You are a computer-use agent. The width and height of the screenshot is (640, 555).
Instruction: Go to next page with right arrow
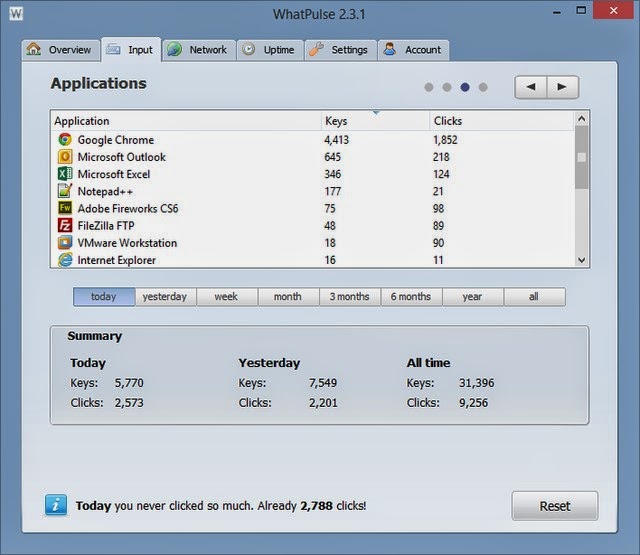tap(562, 87)
